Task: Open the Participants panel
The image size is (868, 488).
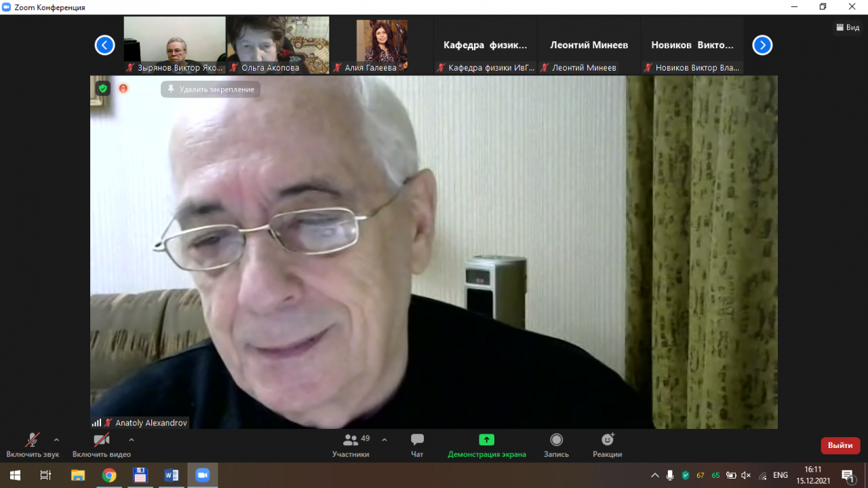Action: pyautogui.click(x=351, y=445)
